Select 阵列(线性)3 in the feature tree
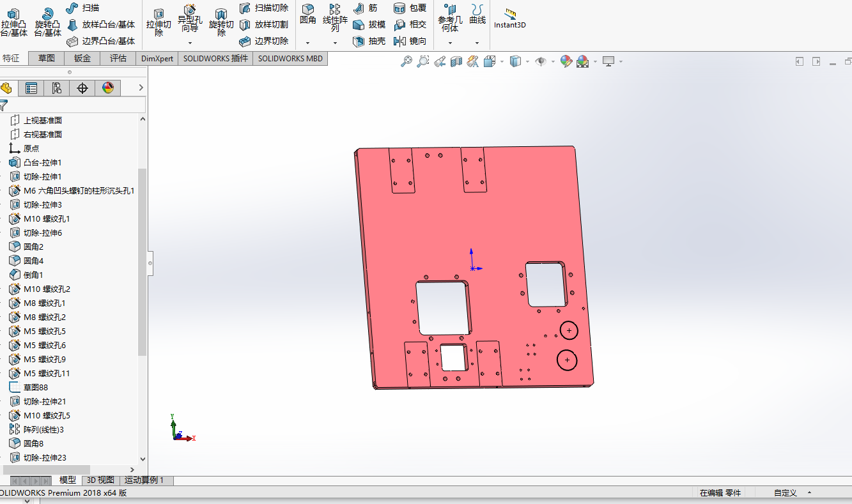 tap(37, 429)
